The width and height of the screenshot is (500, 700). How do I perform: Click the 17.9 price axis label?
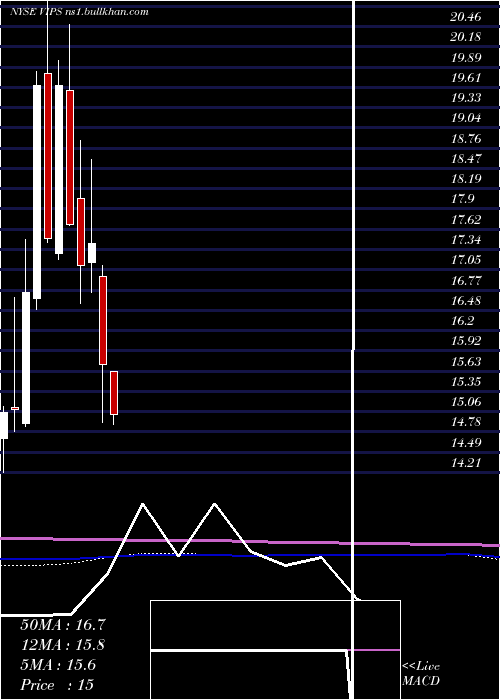(463, 199)
